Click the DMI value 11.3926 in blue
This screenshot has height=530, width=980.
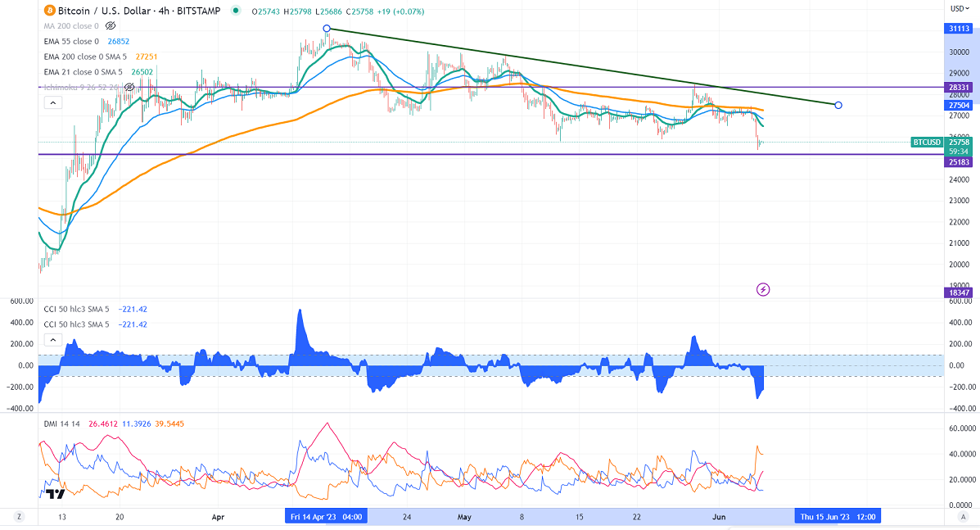[136, 424]
